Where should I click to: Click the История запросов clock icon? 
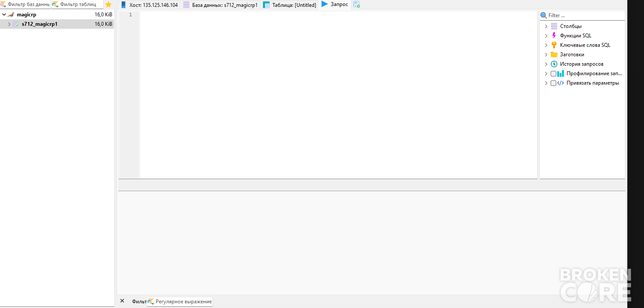(554, 64)
